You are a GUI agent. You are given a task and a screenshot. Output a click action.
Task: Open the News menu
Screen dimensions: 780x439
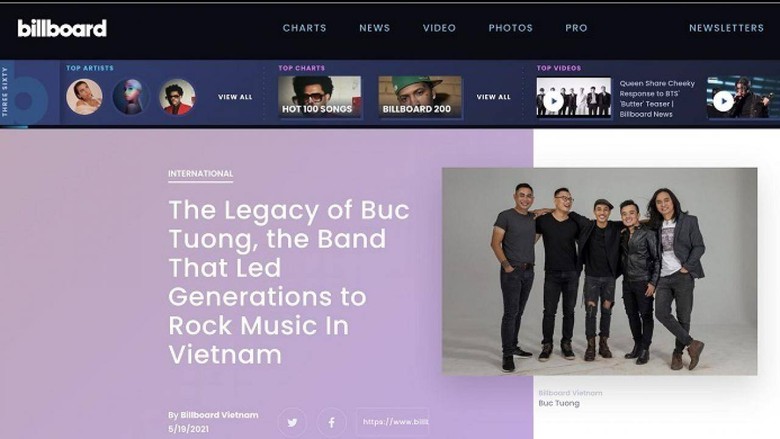point(375,28)
